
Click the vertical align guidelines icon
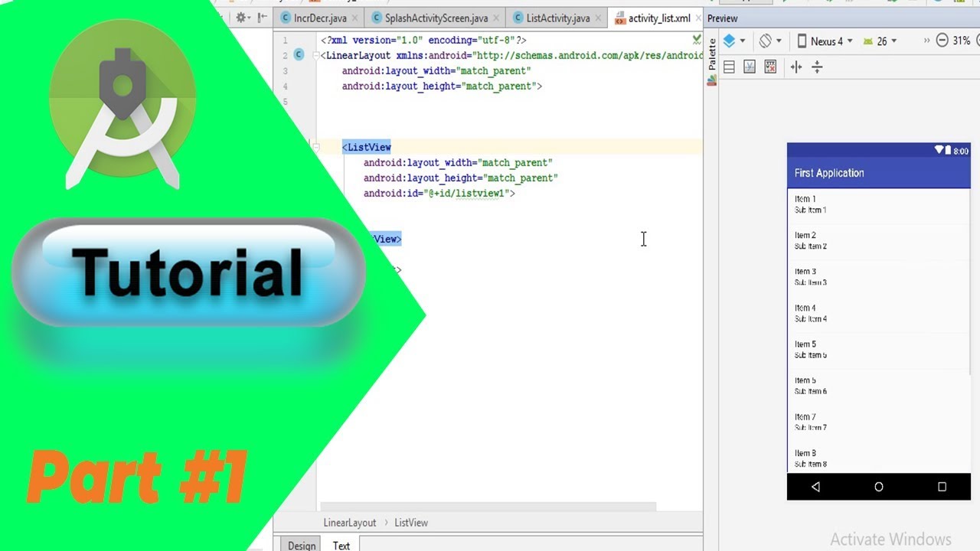point(817,67)
